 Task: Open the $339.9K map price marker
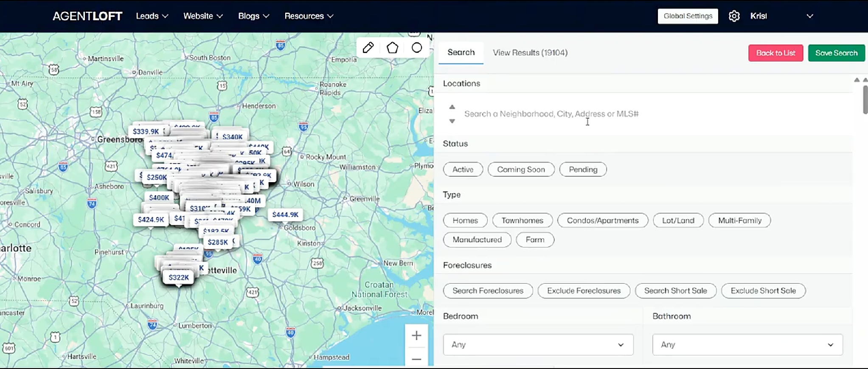click(x=146, y=131)
